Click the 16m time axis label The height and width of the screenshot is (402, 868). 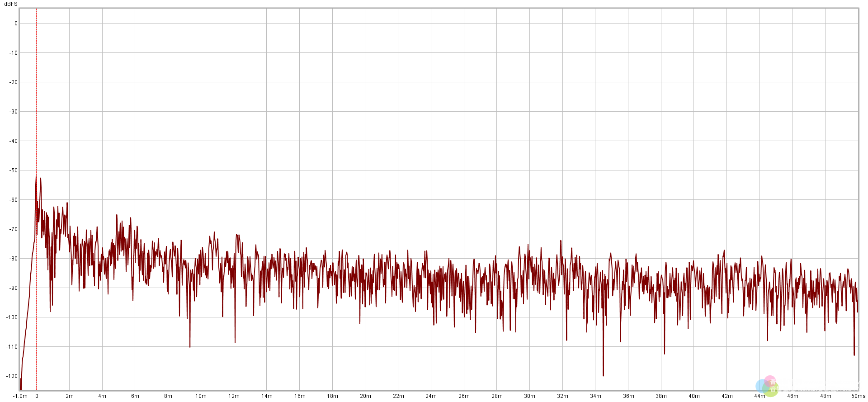tap(300, 396)
